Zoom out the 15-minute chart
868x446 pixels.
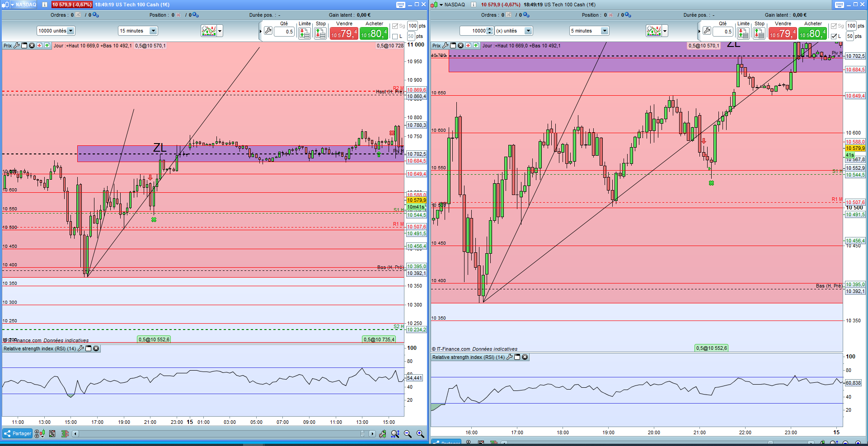pyautogui.click(x=408, y=434)
